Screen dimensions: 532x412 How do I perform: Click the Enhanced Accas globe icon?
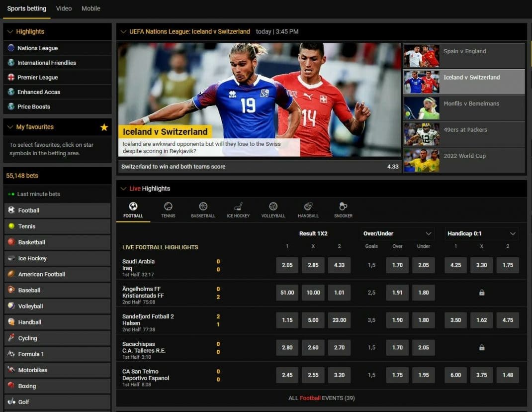pyautogui.click(x=11, y=92)
